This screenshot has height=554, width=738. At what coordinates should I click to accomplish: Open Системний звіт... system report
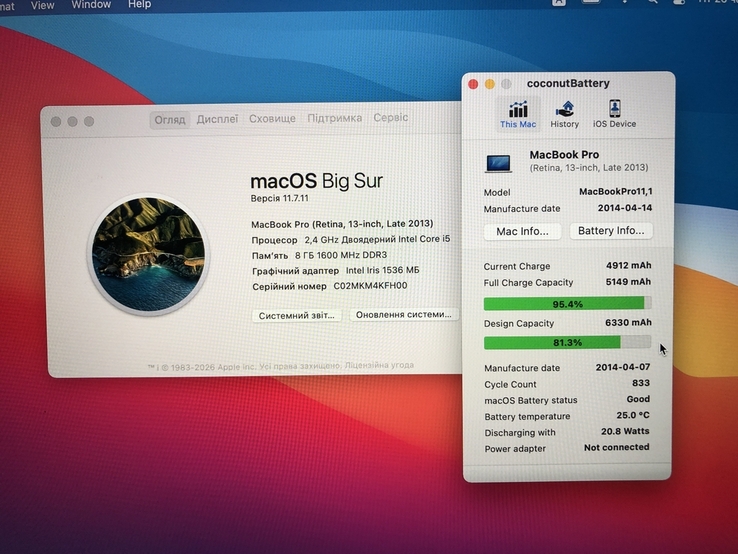pyautogui.click(x=297, y=315)
